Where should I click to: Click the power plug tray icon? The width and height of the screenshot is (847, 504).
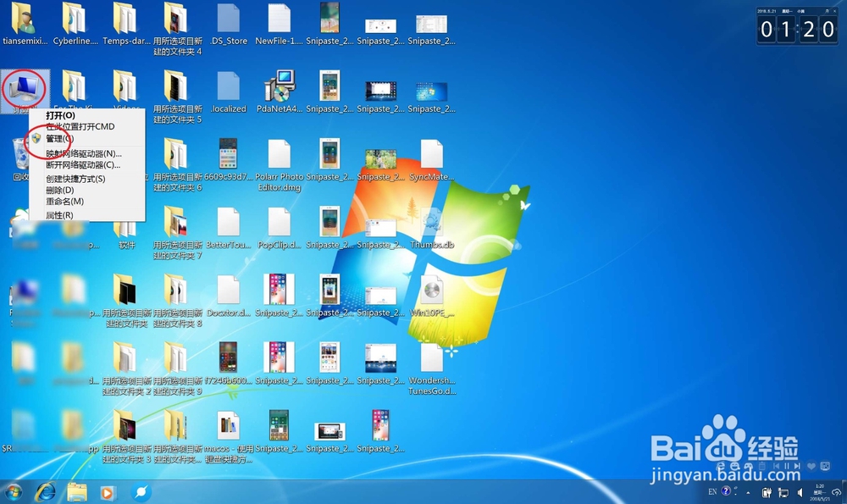767,492
